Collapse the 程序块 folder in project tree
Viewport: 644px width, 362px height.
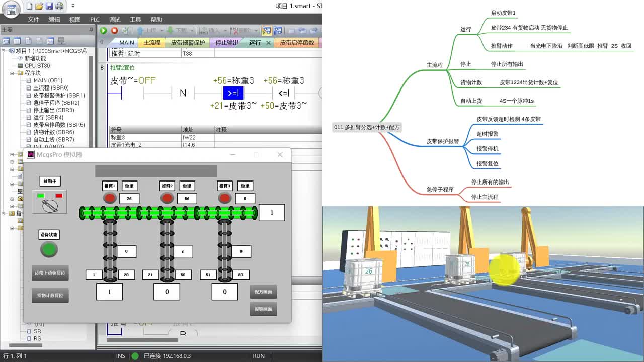[x=12, y=73]
